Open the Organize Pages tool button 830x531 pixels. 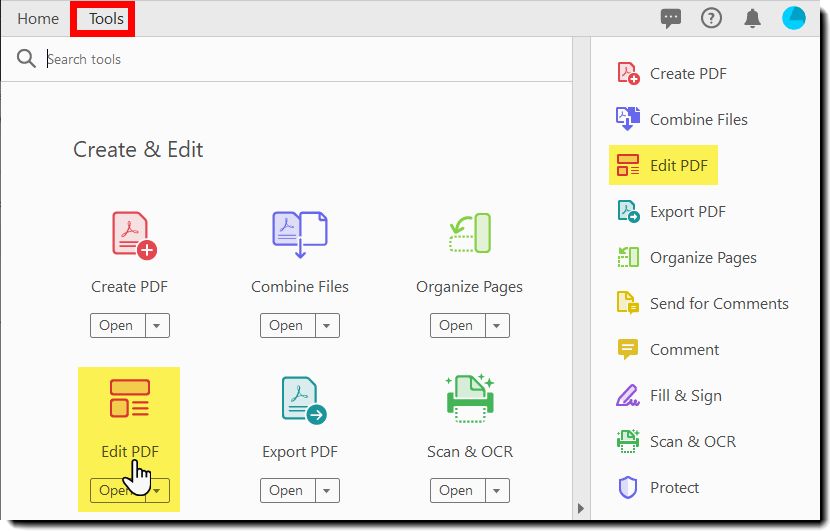pyautogui.click(x=457, y=326)
